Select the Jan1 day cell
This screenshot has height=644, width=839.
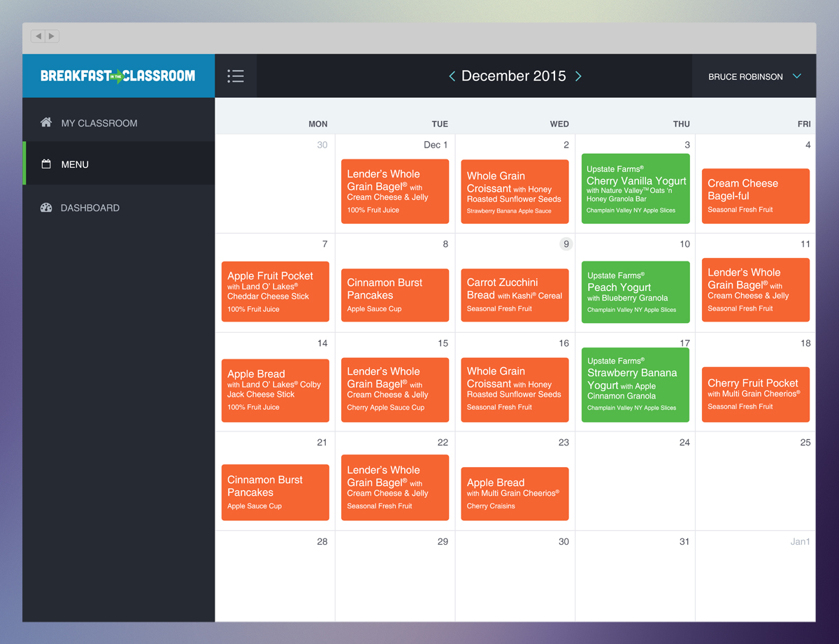coord(756,576)
